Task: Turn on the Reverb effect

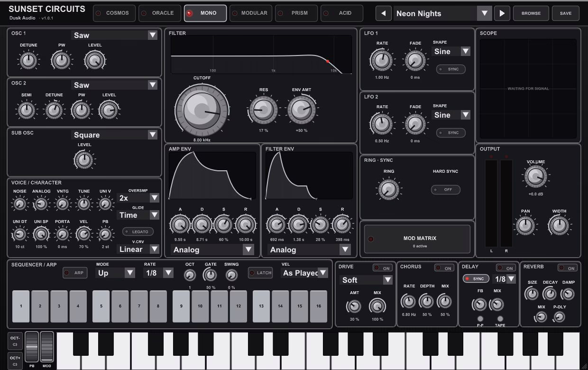Action: [x=568, y=268]
